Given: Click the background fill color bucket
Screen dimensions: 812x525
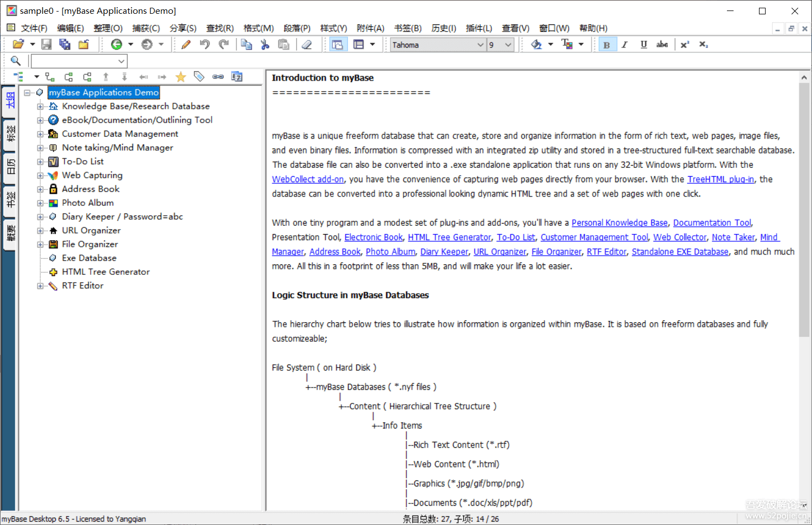Looking at the screenshot, I should click(536, 45).
